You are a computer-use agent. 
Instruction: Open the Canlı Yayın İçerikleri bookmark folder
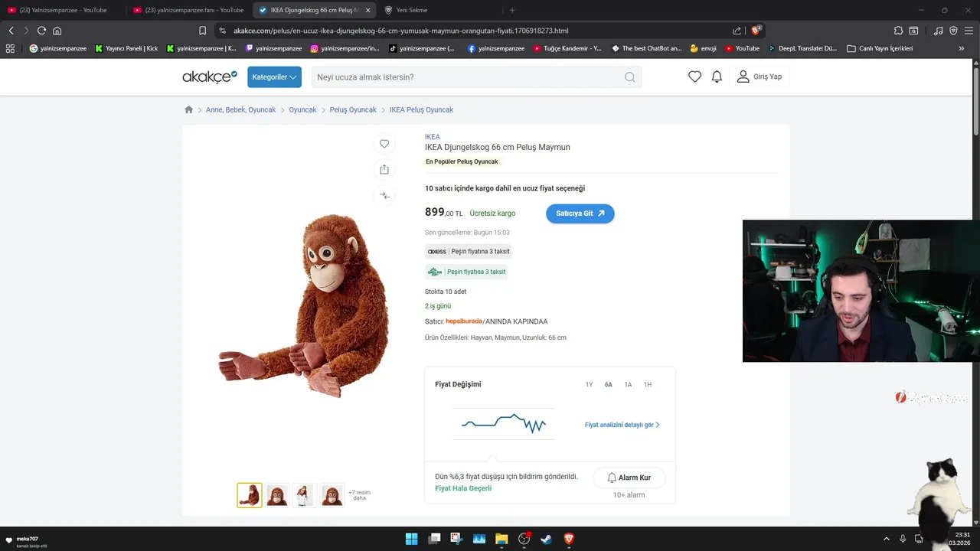coord(880,48)
